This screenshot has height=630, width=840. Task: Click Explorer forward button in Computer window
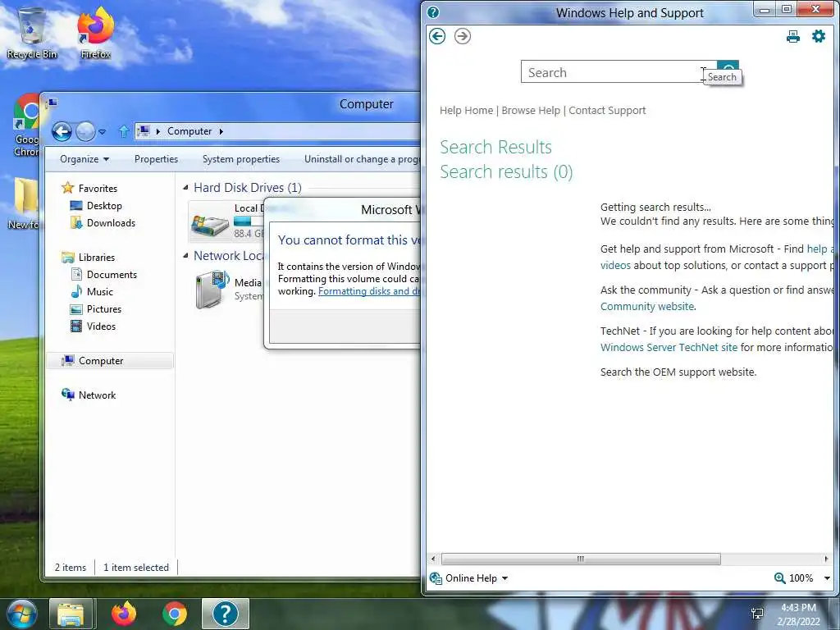[85, 131]
